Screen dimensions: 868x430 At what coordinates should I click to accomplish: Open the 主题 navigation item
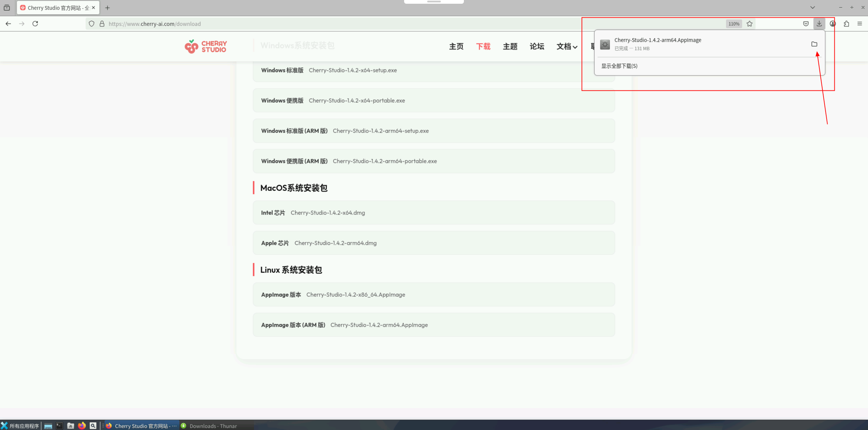click(510, 47)
